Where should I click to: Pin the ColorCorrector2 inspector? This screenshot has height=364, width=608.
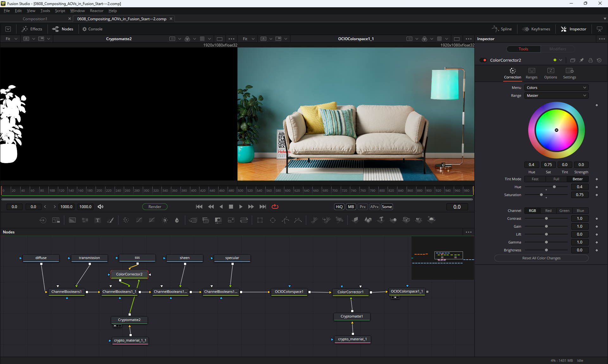(x=581, y=60)
